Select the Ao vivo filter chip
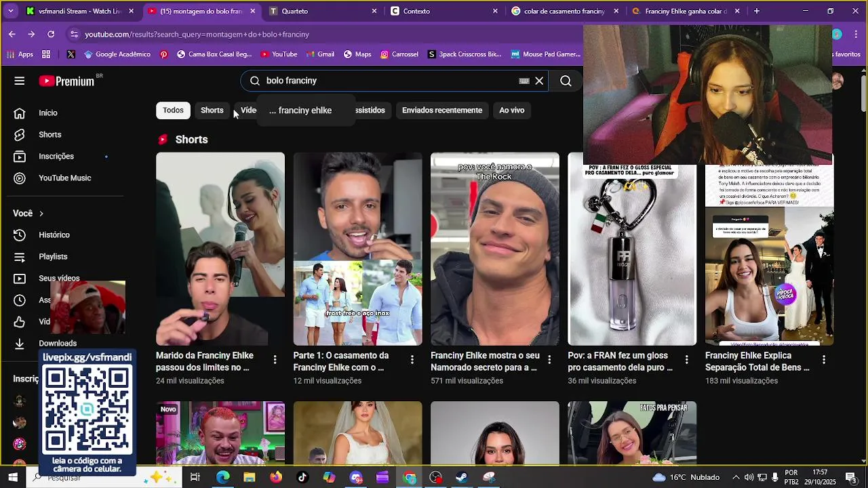 (512, 110)
